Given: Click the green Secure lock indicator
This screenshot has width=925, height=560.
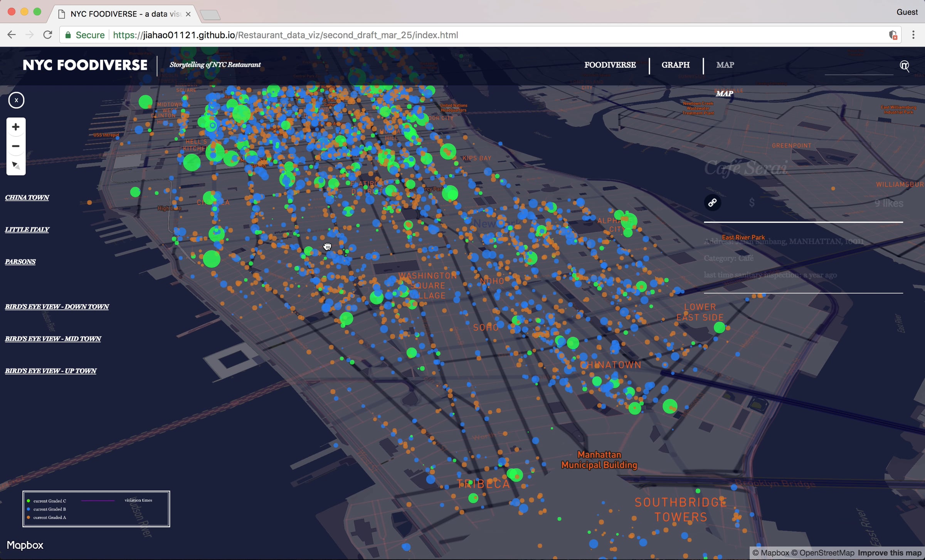Looking at the screenshot, I should pos(85,35).
